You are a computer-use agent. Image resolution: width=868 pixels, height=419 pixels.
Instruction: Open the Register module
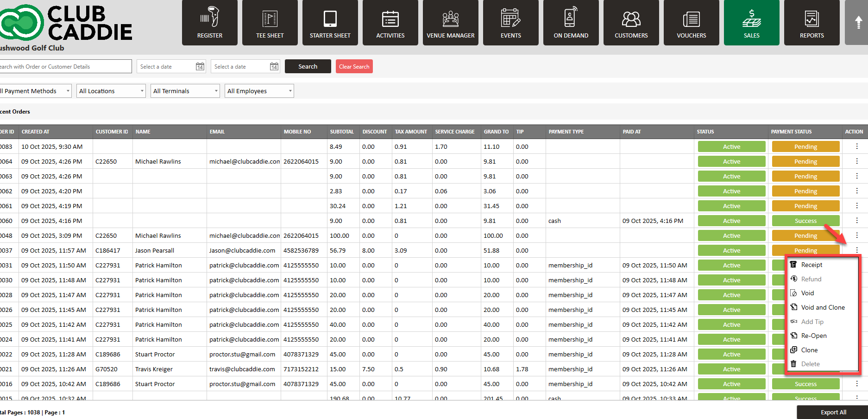(x=209, y=23)
